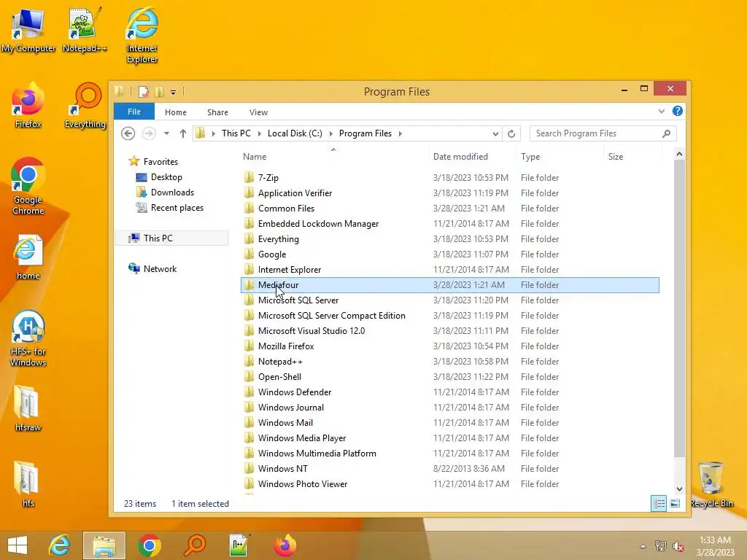The width and height of the screenshot is (747, 560).
Task: Select the Recycle Bin icon
Action: [x=711, y=484]
